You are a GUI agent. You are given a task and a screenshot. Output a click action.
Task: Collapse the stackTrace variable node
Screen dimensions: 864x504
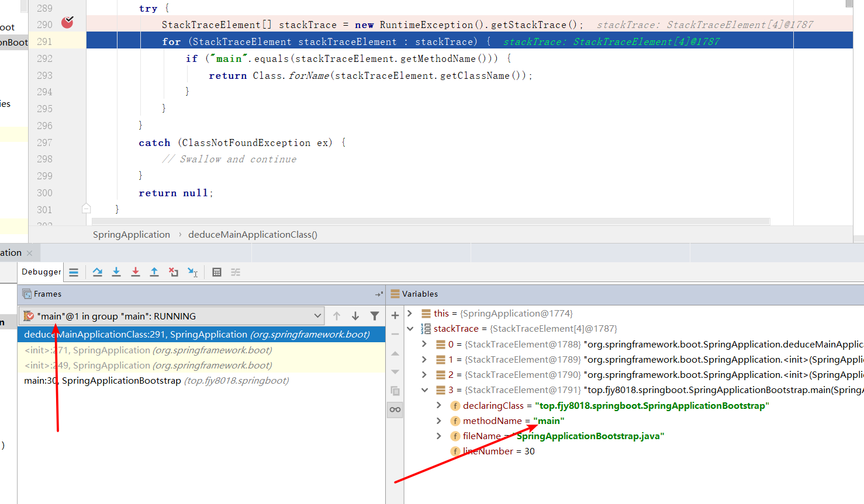pos(410,329)
